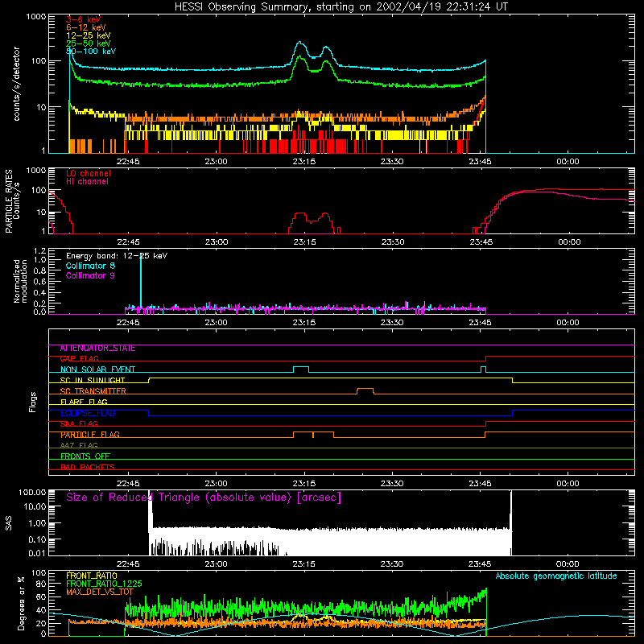The image size is (644, 644).
Task: Click the BAD_PACKETS flag label
Action: pos(88,467)
